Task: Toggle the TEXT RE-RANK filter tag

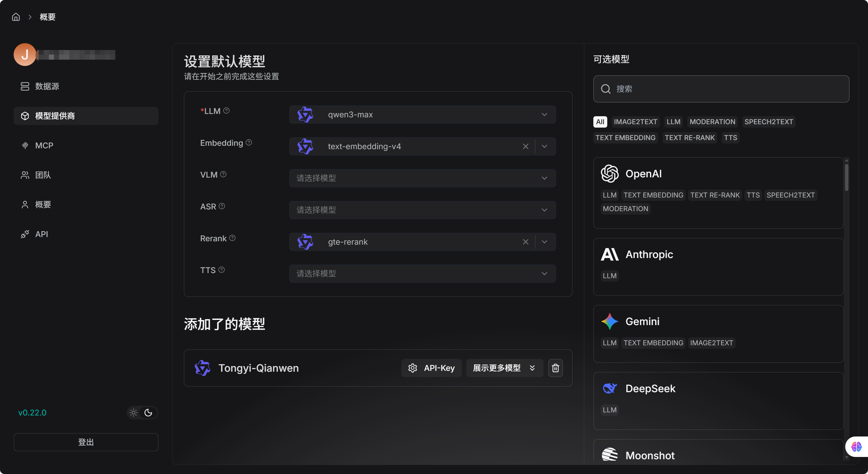Action: pos(690,138)
